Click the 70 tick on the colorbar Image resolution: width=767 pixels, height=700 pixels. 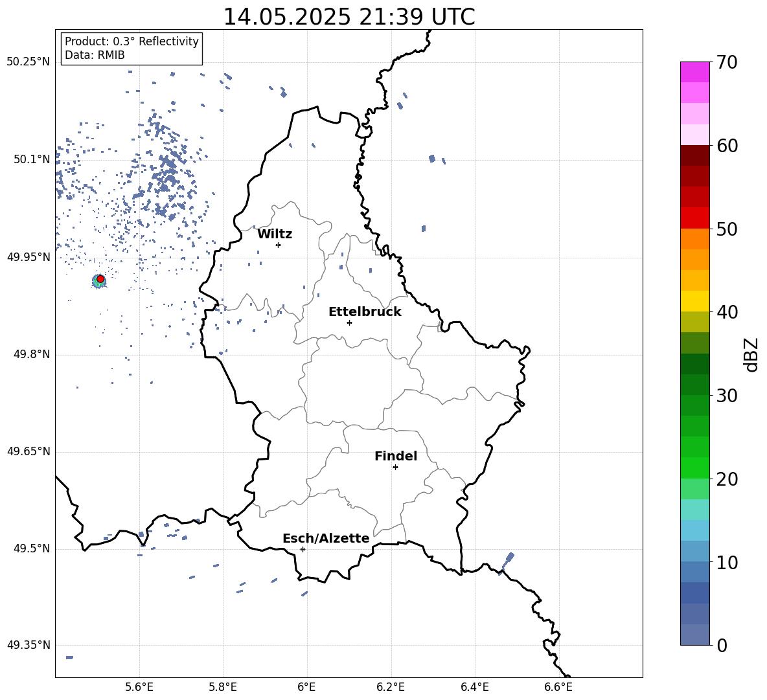pos(727,62)
